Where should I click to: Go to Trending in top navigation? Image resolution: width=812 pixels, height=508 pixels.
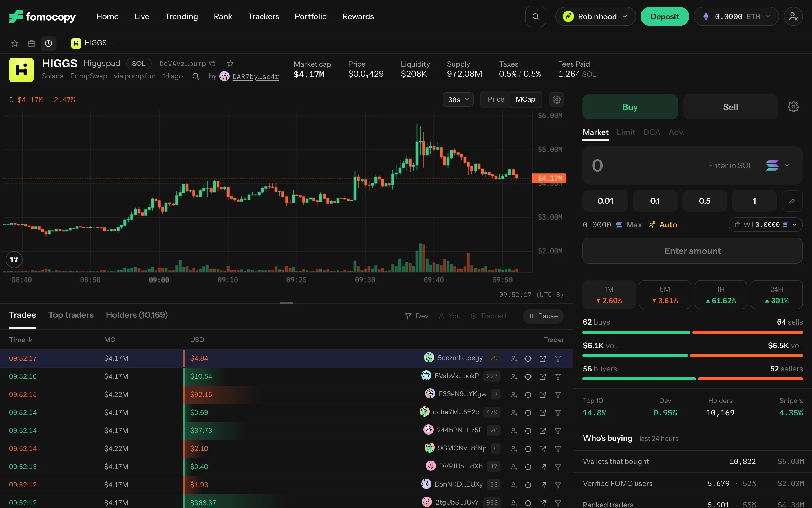182,16
